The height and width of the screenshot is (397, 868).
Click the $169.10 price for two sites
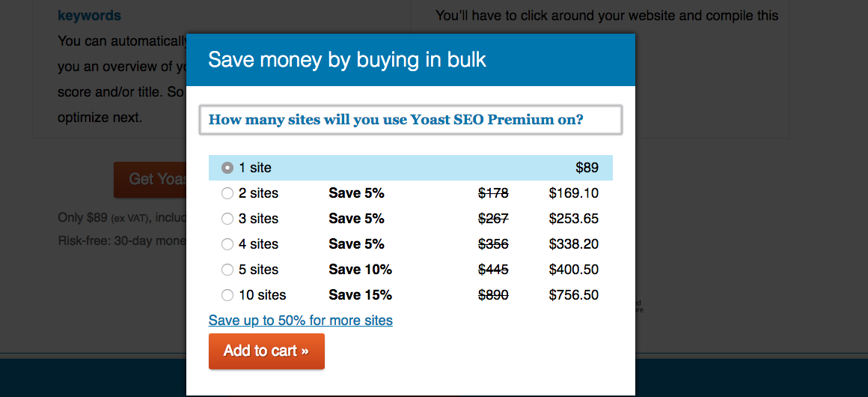573,193
